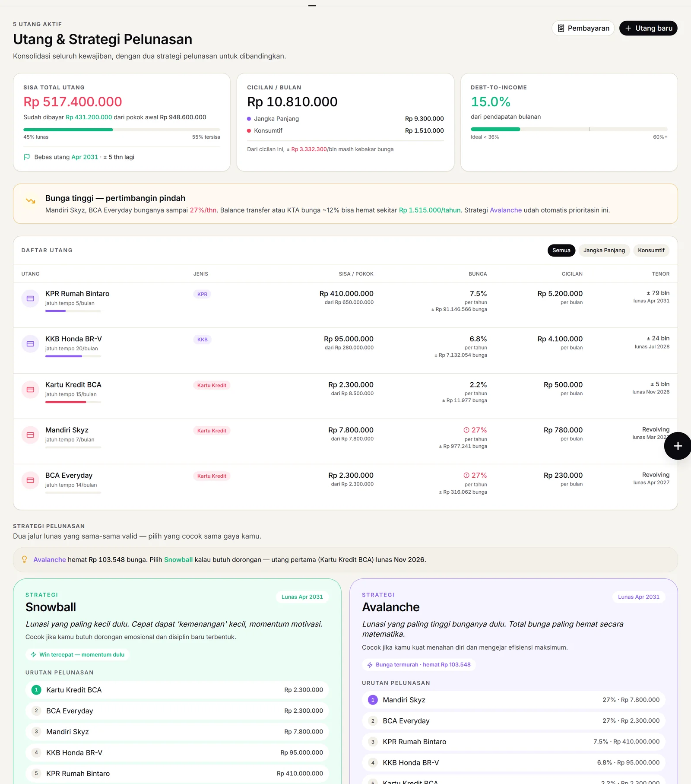Image resolution: width=691 pixels, height=784 pixels.
Task: Click the Bunga termurah hemat badge
Action: (419, 665)
